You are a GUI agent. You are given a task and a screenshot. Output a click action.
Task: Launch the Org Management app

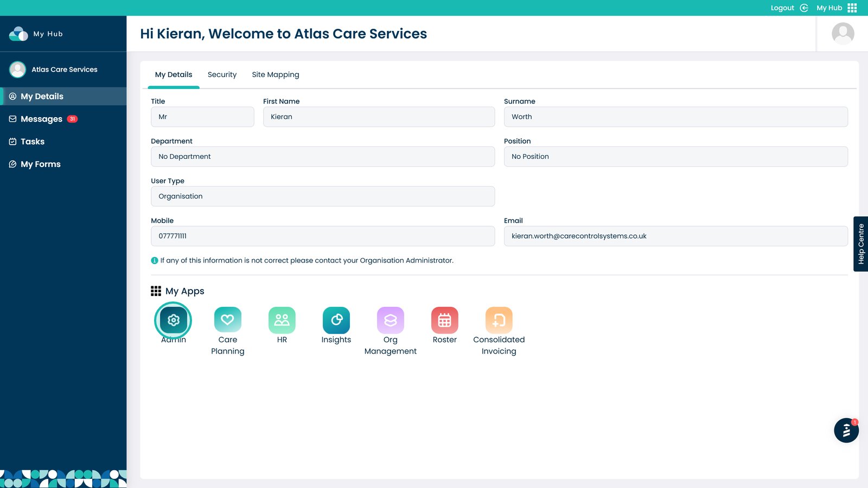coord(390,320)
